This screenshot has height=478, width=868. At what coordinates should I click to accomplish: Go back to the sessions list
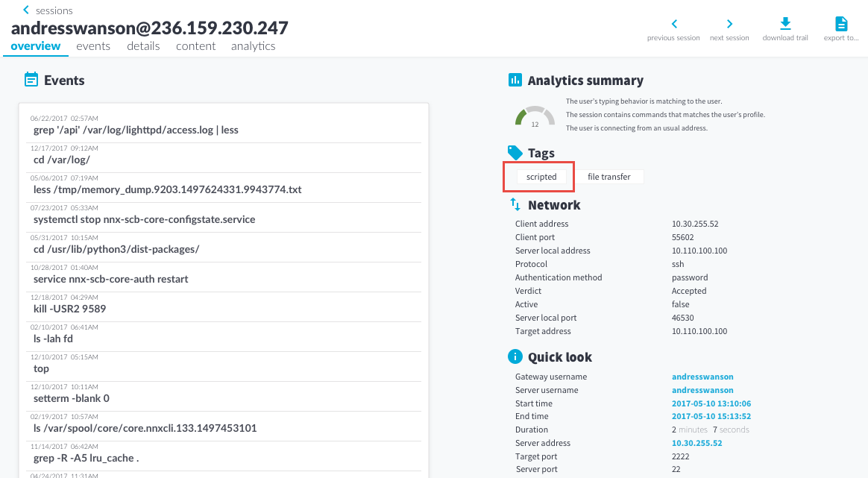tap(48, 10)
